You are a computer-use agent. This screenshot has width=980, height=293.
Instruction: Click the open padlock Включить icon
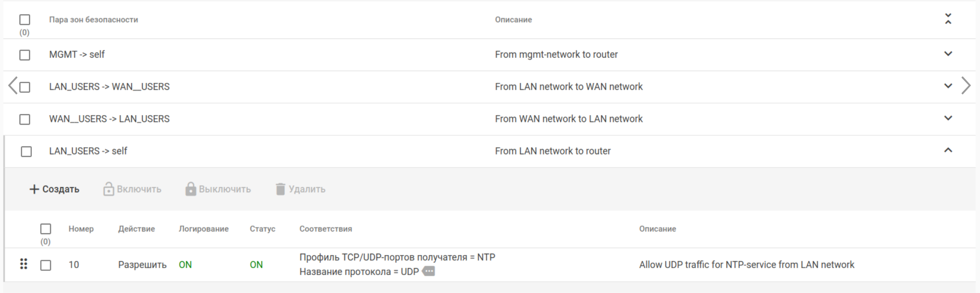[108, 189]
